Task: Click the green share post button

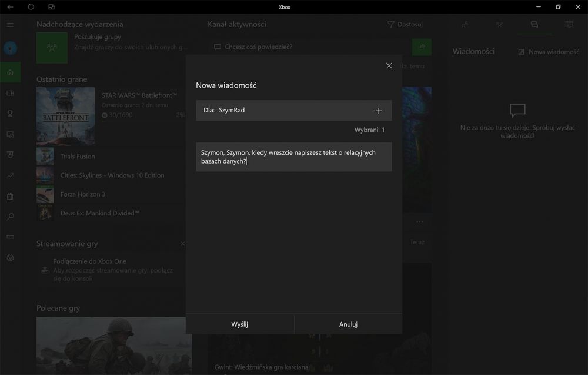Action: click(x=422, y=47)
